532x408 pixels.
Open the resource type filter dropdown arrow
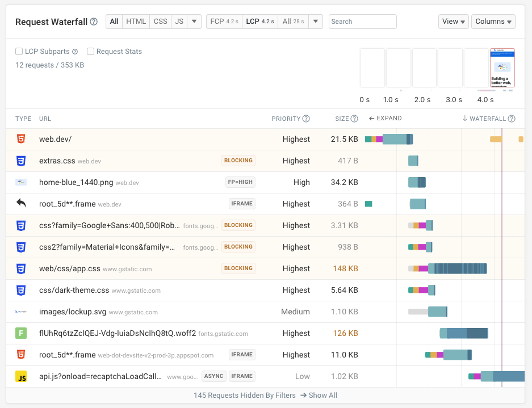[x=194, y=22]
